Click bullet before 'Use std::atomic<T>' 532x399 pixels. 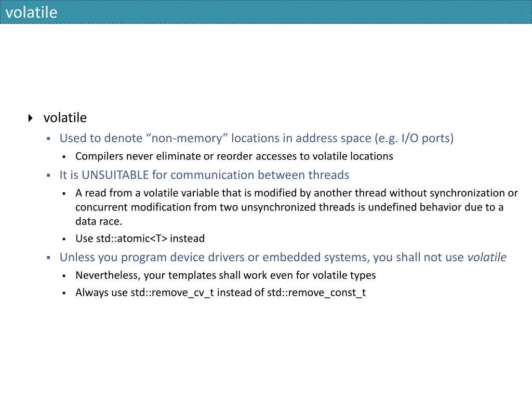click(x=64, y=239)
